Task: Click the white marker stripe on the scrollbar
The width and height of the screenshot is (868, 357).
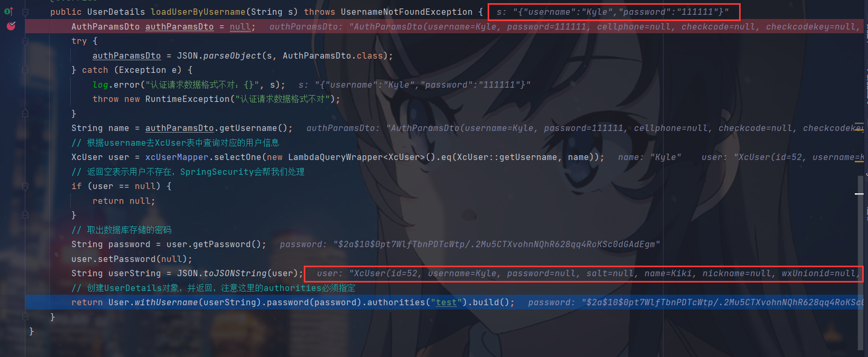Action: (x=859, y=194)
